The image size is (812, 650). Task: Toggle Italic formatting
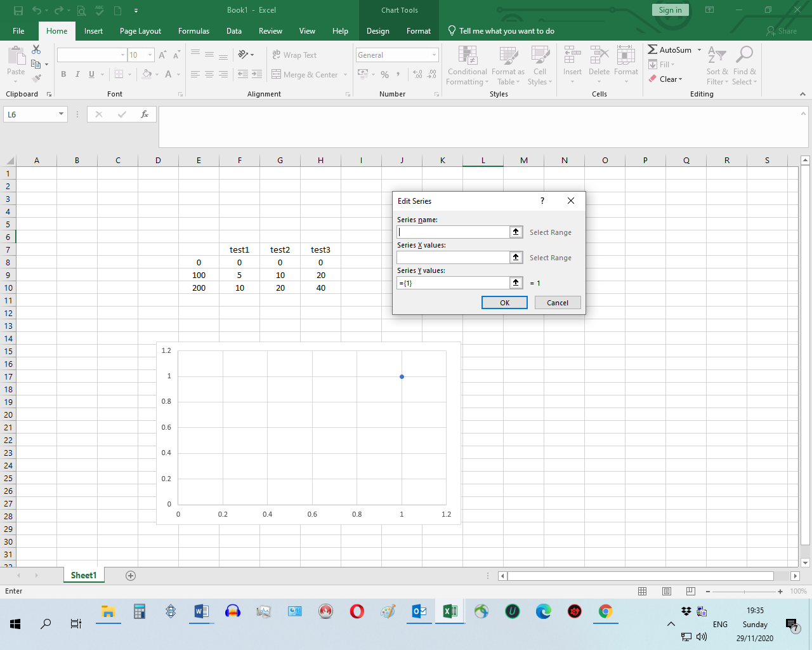pos(77,74)
